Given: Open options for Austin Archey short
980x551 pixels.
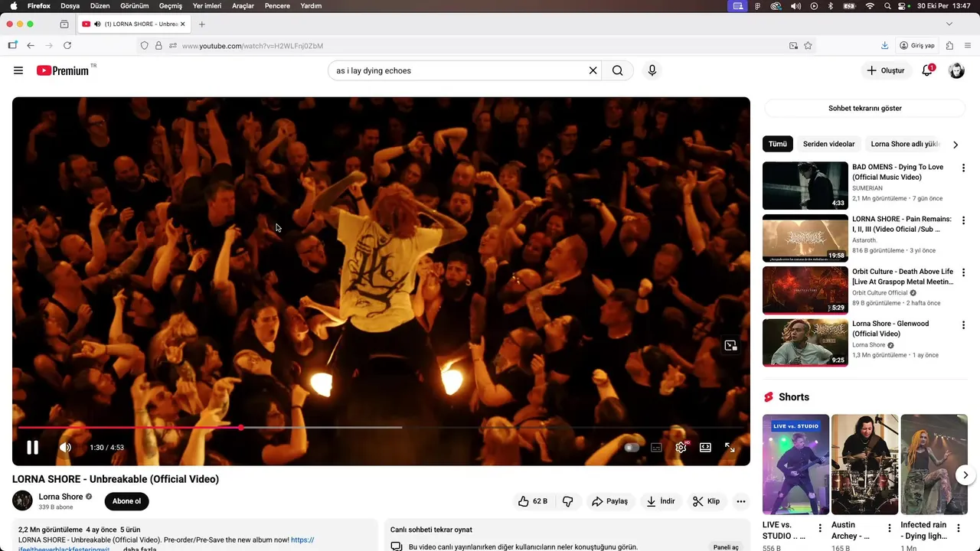Looking at the screenshot, I should click(x=890, y=528).
